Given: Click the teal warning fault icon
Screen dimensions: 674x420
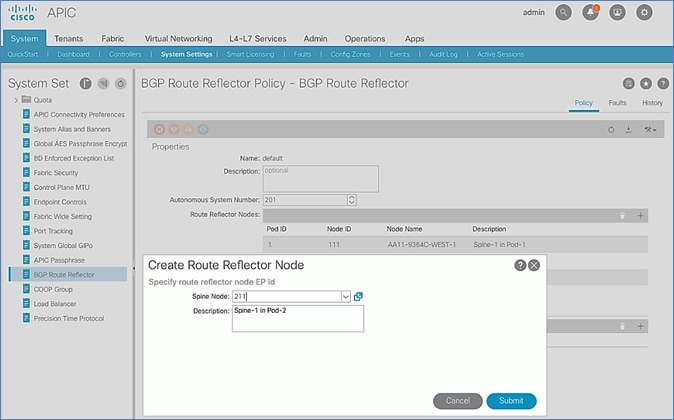Looking at the screenshot, I should click(203, 129).
